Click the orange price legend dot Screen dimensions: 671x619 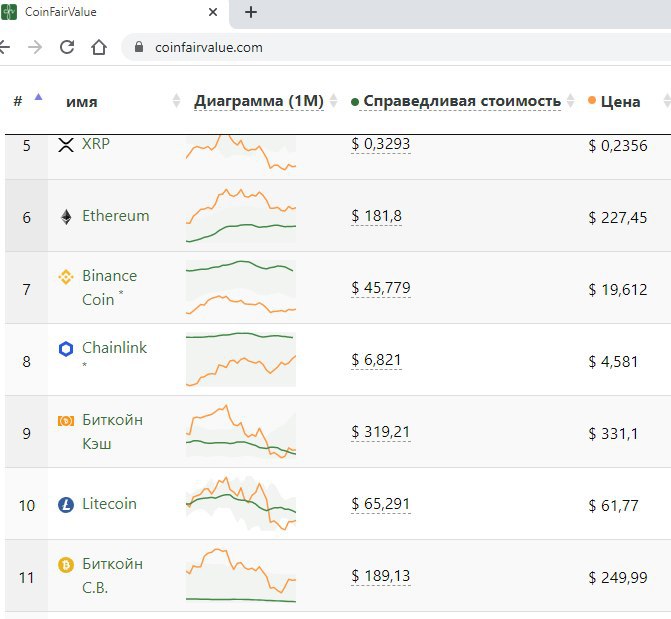click(592, 100)
